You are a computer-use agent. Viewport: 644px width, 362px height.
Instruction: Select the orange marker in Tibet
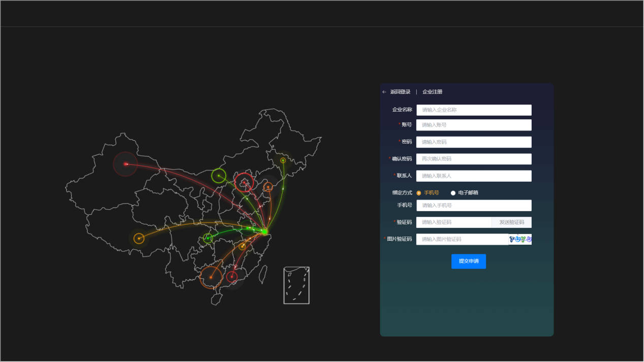click(139, 239)
